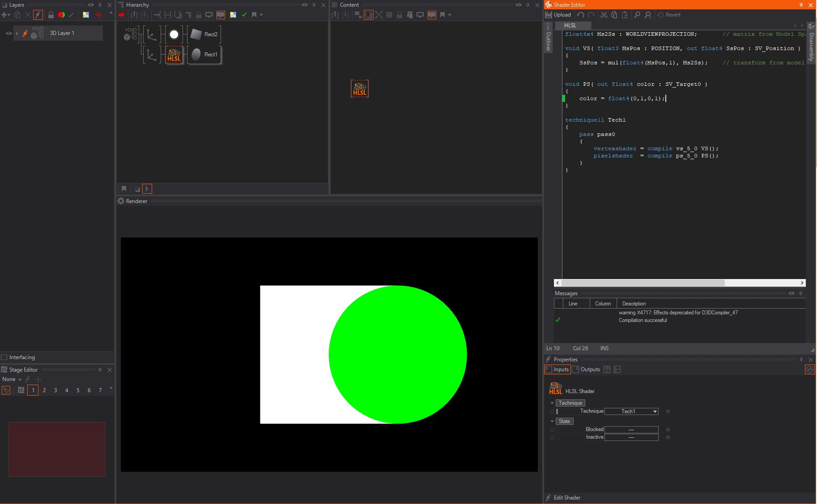Enable the Interfacing checkbox

click(x=4, y=357)
